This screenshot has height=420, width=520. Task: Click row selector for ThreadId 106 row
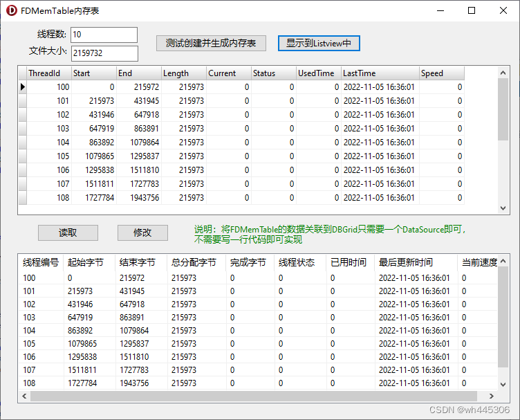coord(23,170)
